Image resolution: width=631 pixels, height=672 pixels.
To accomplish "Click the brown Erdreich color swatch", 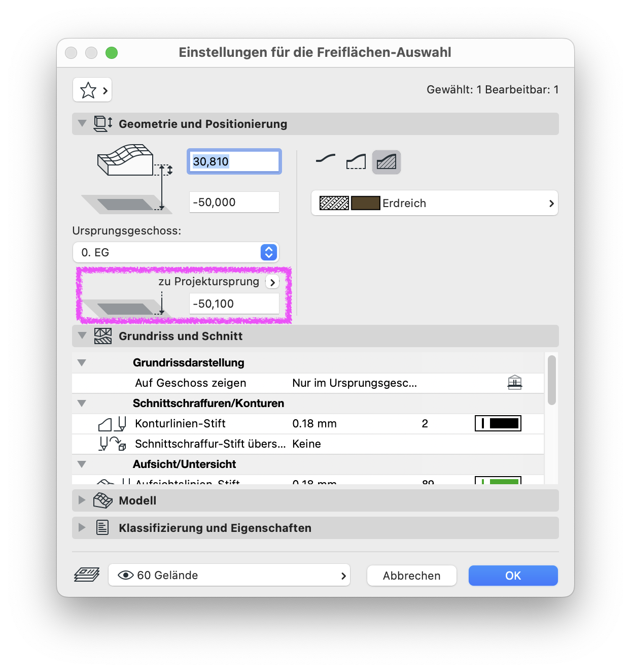I will click(x=366, y=203).
